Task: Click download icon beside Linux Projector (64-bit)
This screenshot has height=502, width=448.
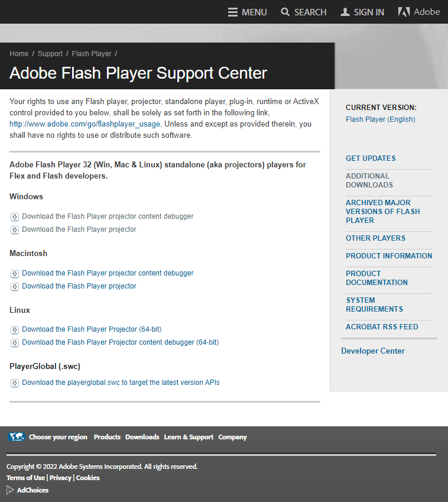Action: click(15, 329)
